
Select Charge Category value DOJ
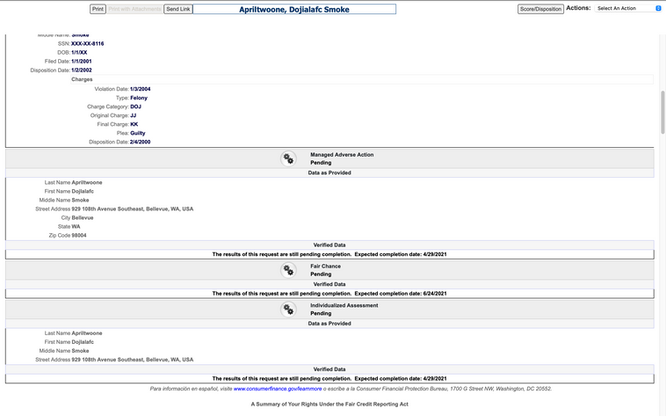tap(135, 107)
